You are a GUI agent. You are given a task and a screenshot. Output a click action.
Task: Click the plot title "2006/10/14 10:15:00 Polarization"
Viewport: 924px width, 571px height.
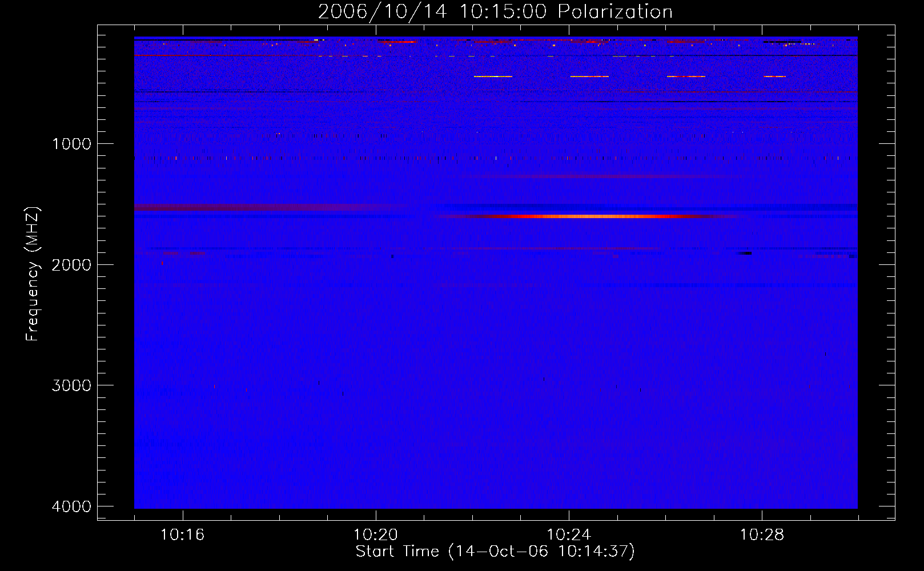click(495, 11)
